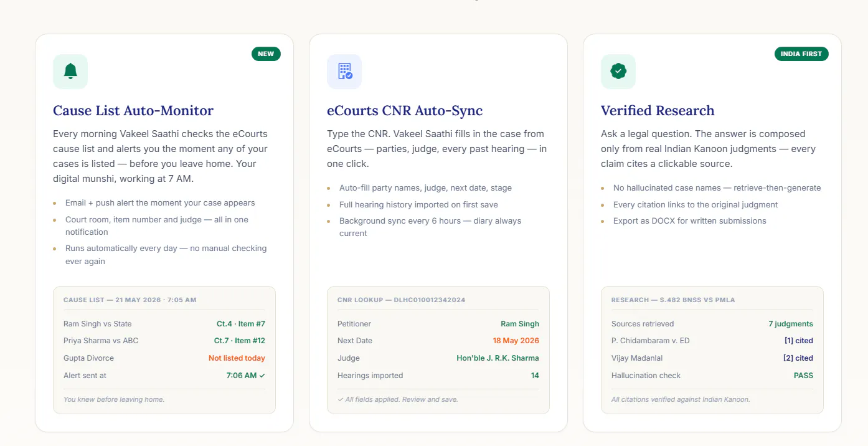Click the 'Hon'ble J. R.K. Sharma' value
This screenshot has height=446, width=868.
[498, 358]
